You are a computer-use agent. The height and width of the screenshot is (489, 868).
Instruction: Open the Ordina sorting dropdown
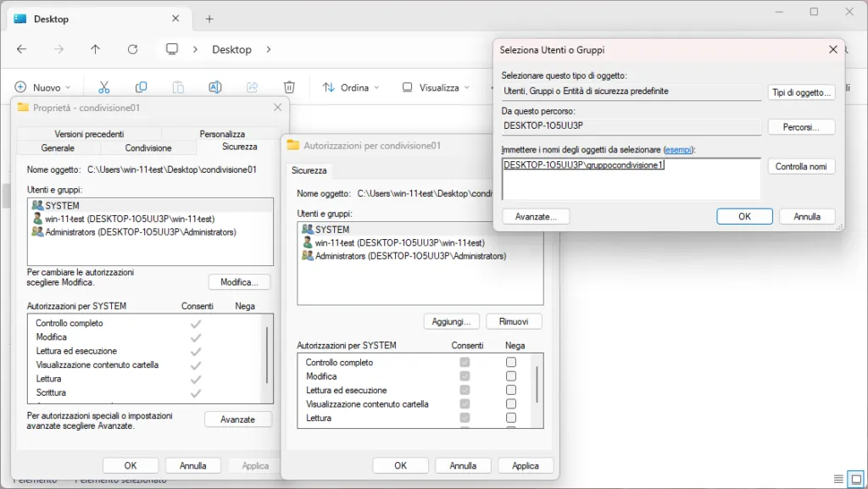click(350, 86)
